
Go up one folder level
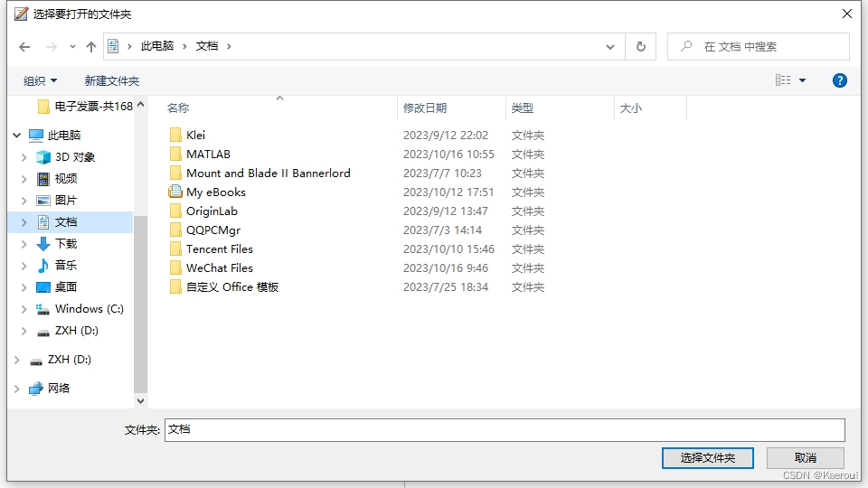click(91, 47)
